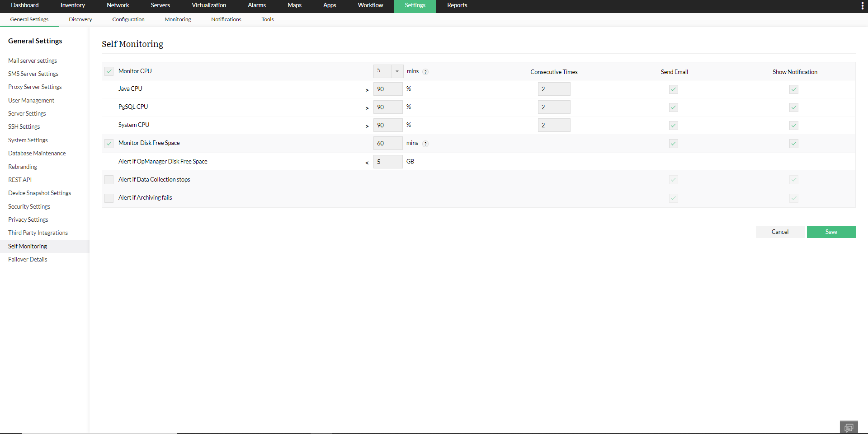Go to Failover Details in the sidebar

click(28, 259)
